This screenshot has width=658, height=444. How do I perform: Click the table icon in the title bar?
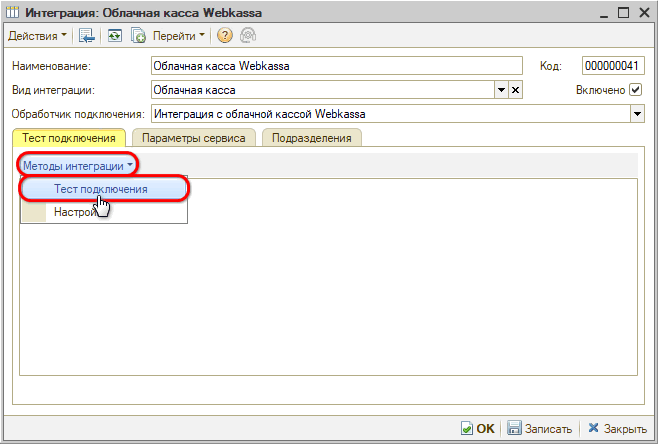click(x=13, y=12)
